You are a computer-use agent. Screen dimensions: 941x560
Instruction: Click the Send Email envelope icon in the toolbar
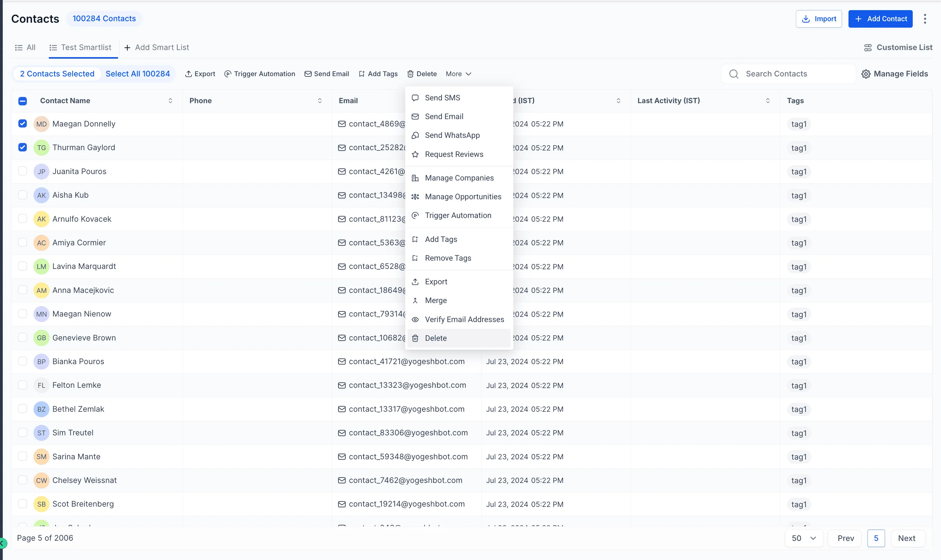(308, 74)
